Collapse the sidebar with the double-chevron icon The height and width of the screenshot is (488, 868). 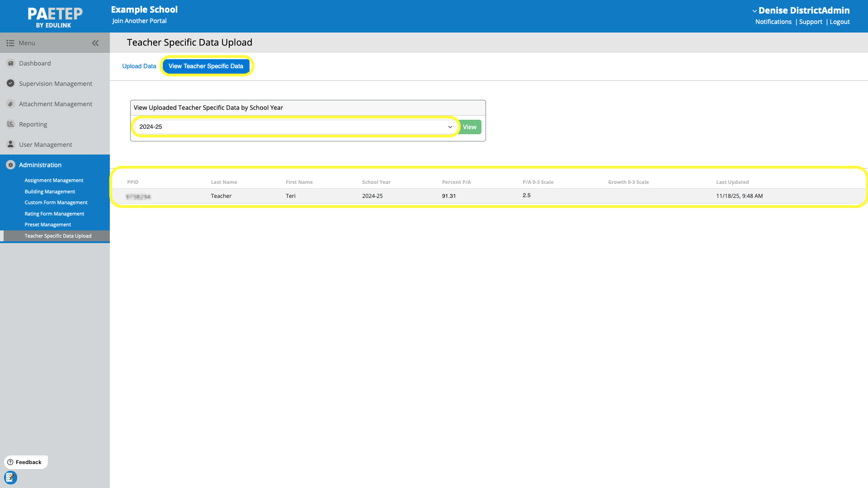(95, 43)
